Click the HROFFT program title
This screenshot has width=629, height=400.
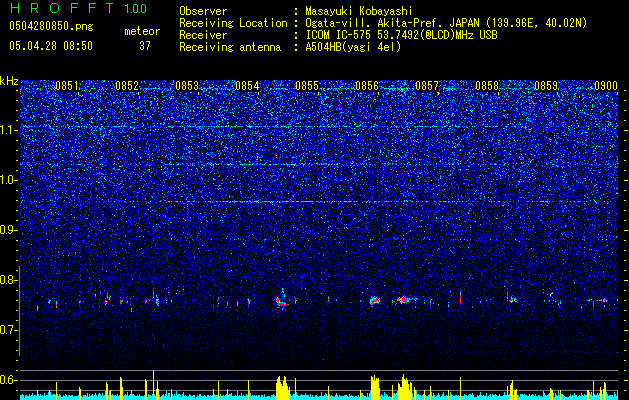point(62,8)
